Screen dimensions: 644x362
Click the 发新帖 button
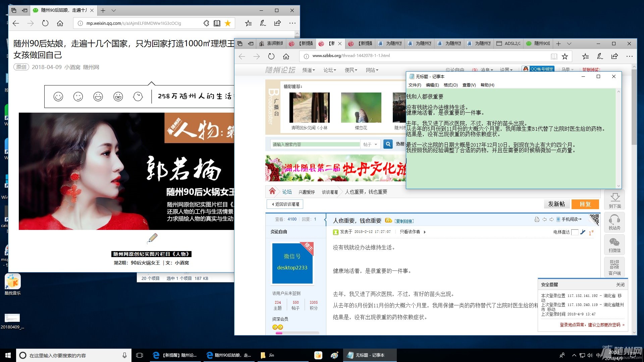(556, 204)
